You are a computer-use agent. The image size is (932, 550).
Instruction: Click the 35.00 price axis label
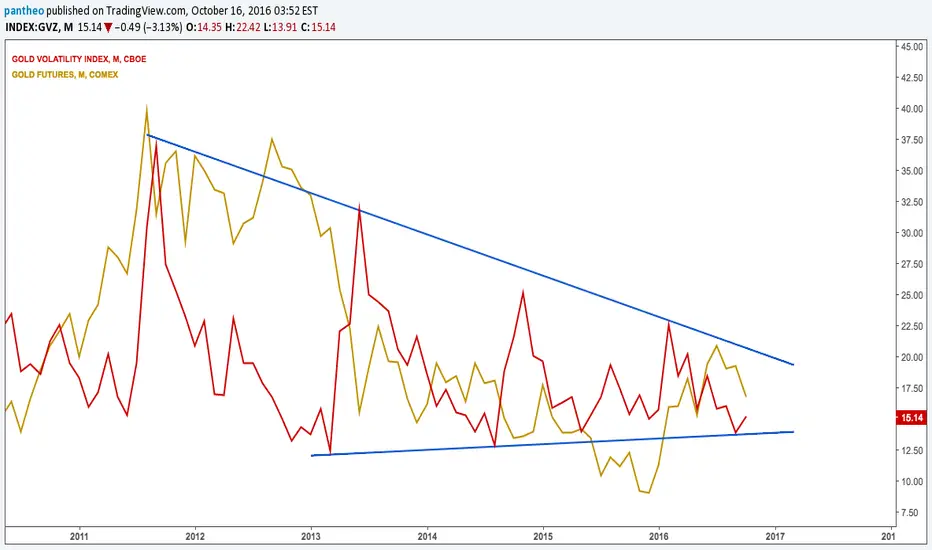coord(912,171)
